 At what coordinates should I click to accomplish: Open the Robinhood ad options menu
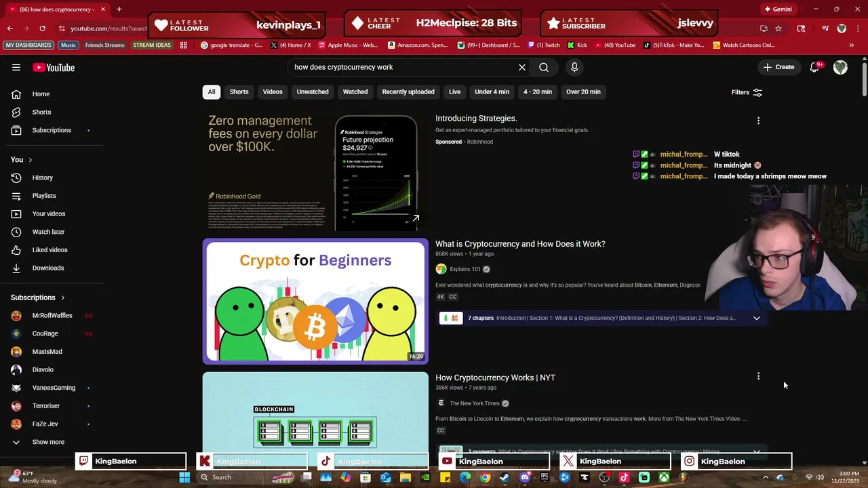758,121
